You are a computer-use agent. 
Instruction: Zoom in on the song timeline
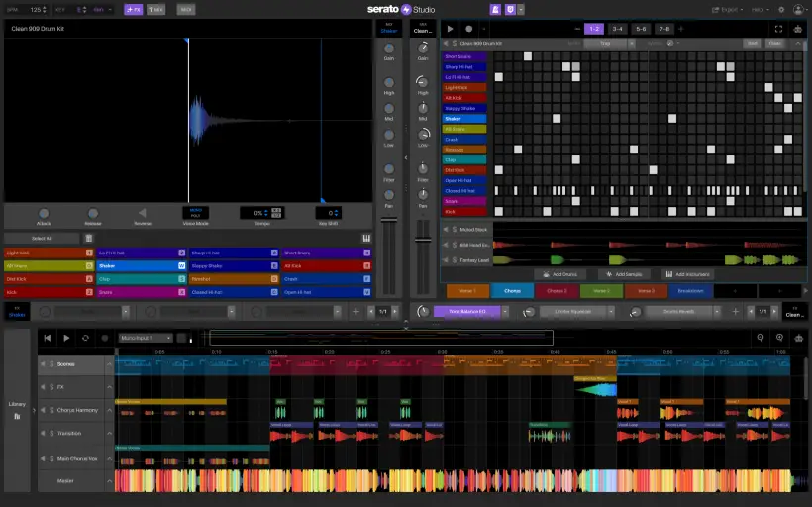(x=781, y=338)
